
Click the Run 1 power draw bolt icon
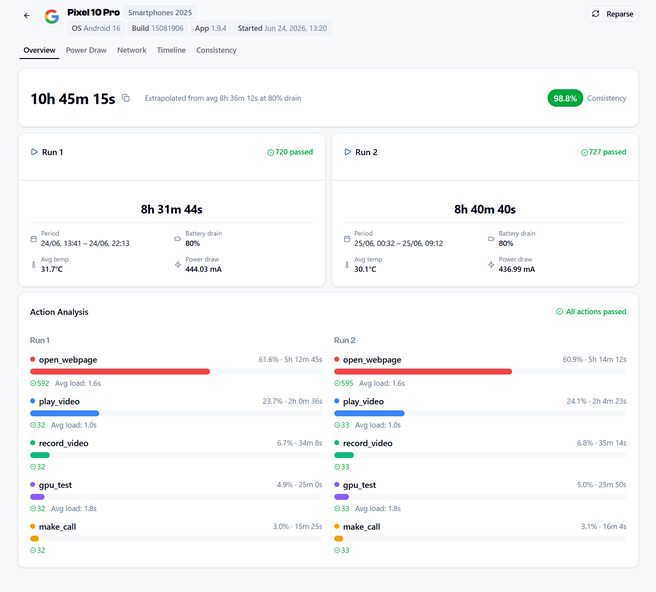pyautogui.click(x=178, y=265)
